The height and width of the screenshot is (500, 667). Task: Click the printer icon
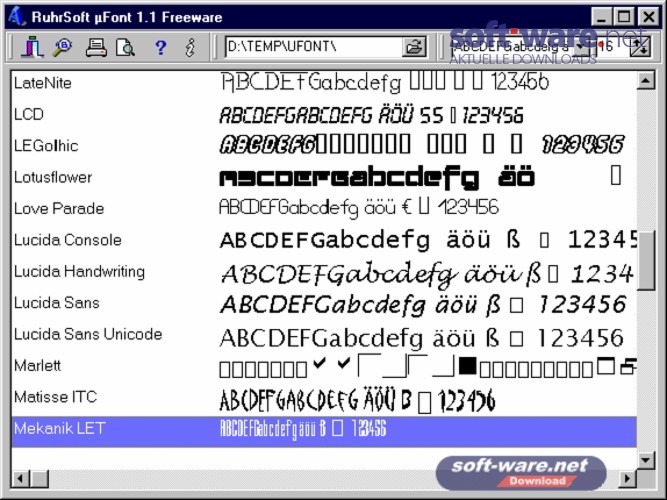[x=96, y=47]
